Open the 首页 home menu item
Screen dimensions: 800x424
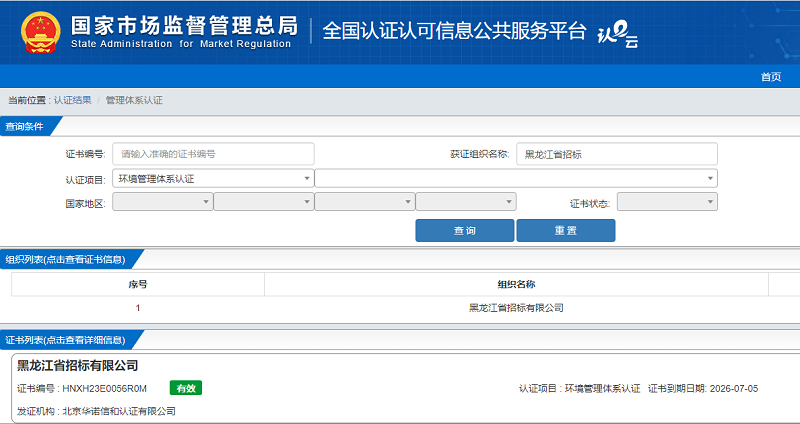click(x=770, y=77)
